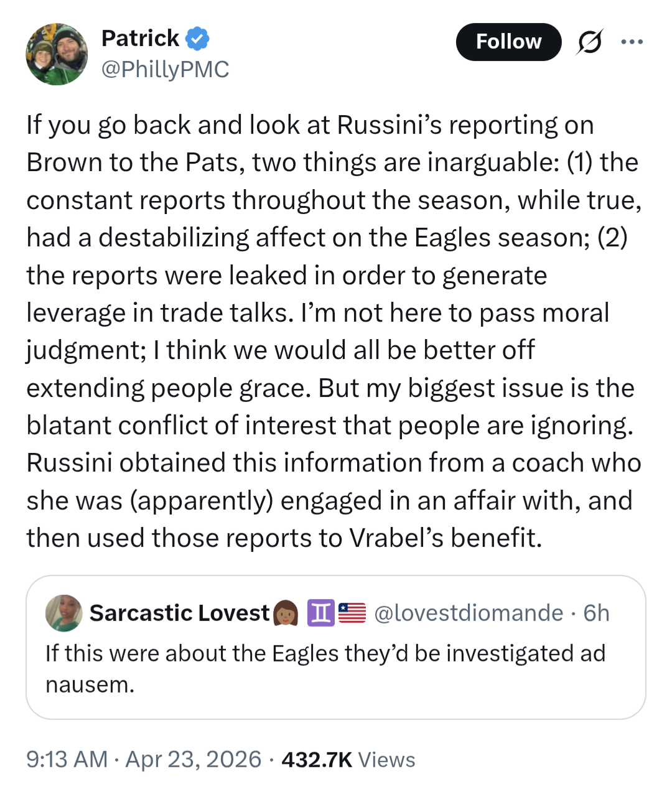Click the display name Patrick
The height and width of the screenshot is (789, 672).
[x=140, y=39]
